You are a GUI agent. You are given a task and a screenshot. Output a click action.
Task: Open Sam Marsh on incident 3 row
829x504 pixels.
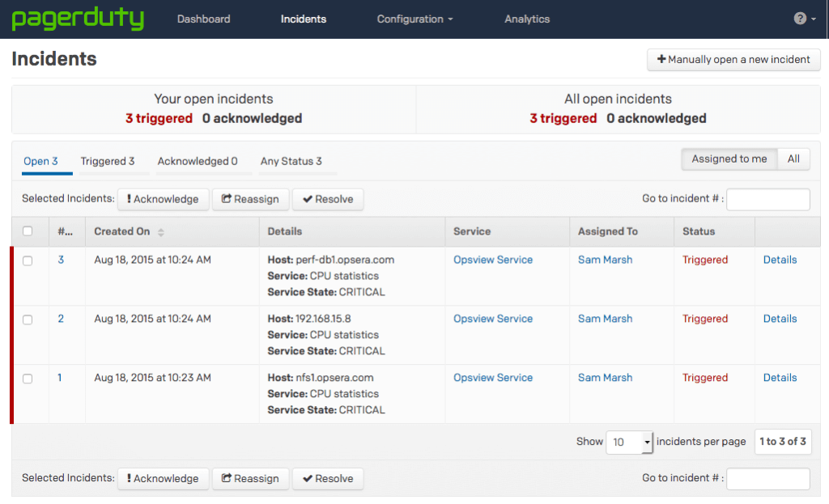click(605, 260)
